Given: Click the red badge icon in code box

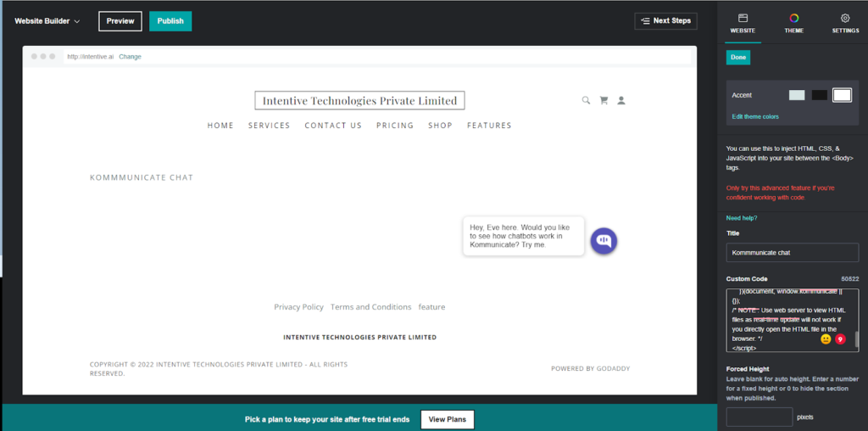Looking at the screenshot, I should [840, 339].
